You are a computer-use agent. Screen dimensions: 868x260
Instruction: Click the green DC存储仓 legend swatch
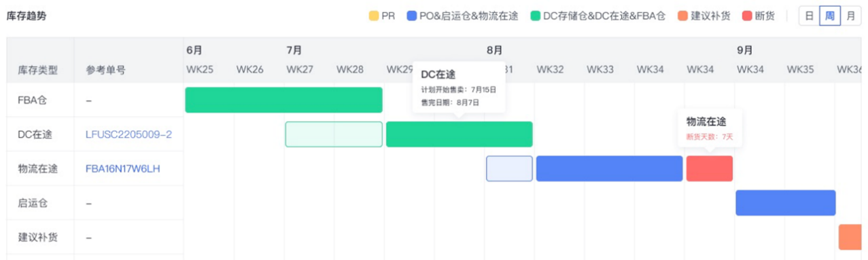[535, 16]
